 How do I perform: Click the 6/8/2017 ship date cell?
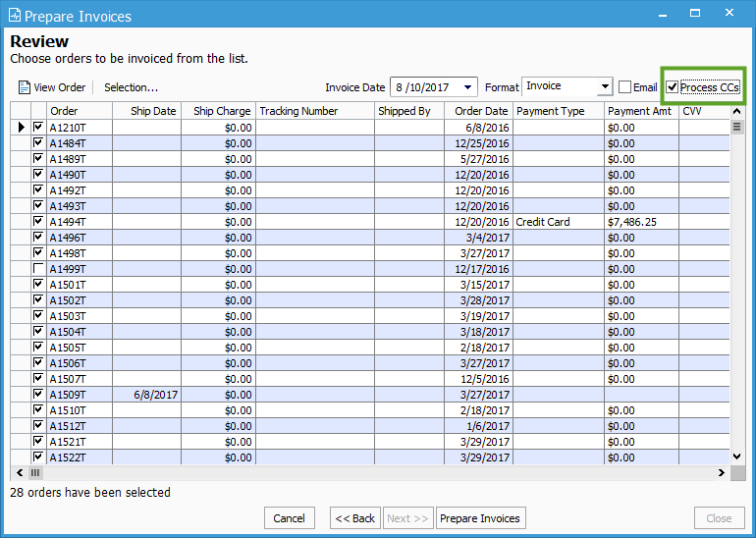click(x=147, y=395)
